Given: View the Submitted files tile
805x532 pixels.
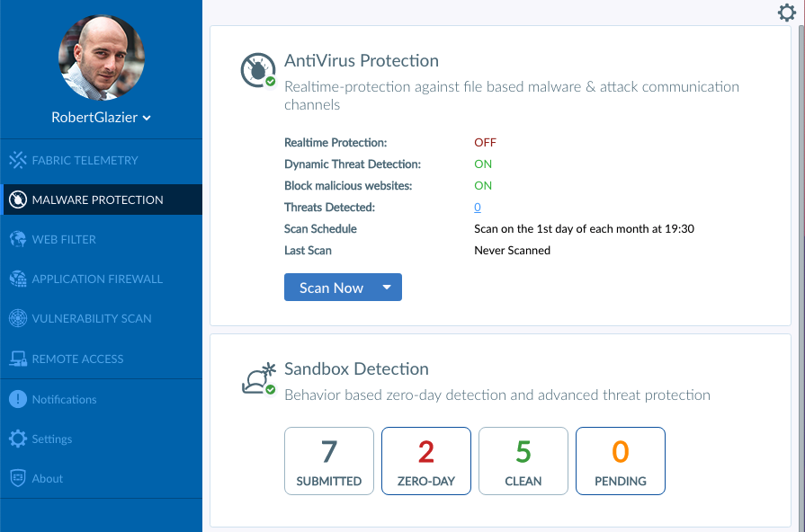Looking at the screenshot, I should [329, 461].
